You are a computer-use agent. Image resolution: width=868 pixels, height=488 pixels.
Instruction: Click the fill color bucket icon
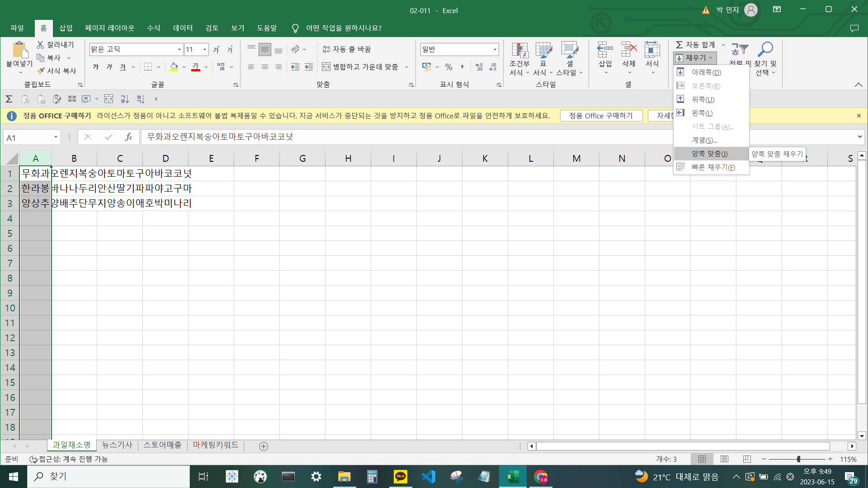click(x=174, y=67)
